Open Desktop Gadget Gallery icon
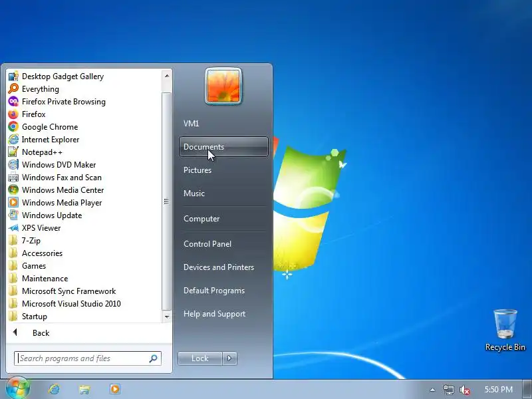The width and height of the screenshot is (532, 399). [13, 76]
